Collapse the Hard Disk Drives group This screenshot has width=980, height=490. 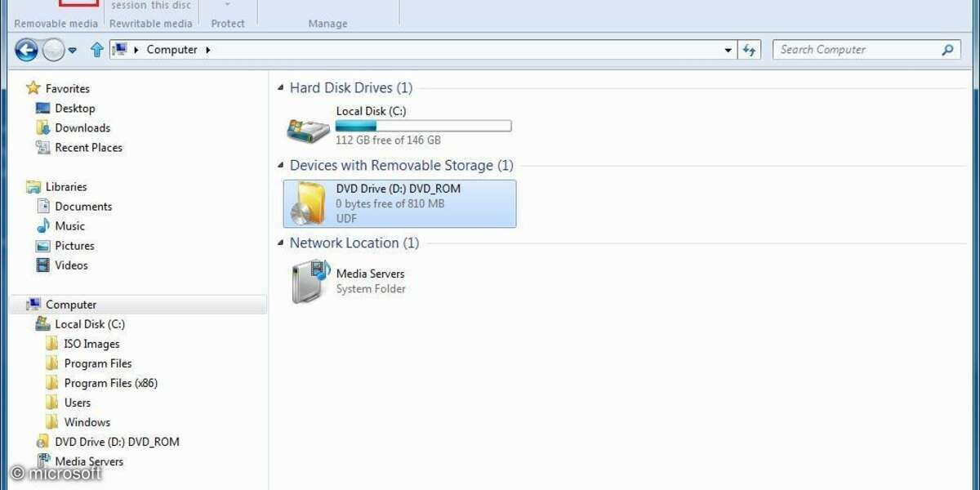click(281, 87)
